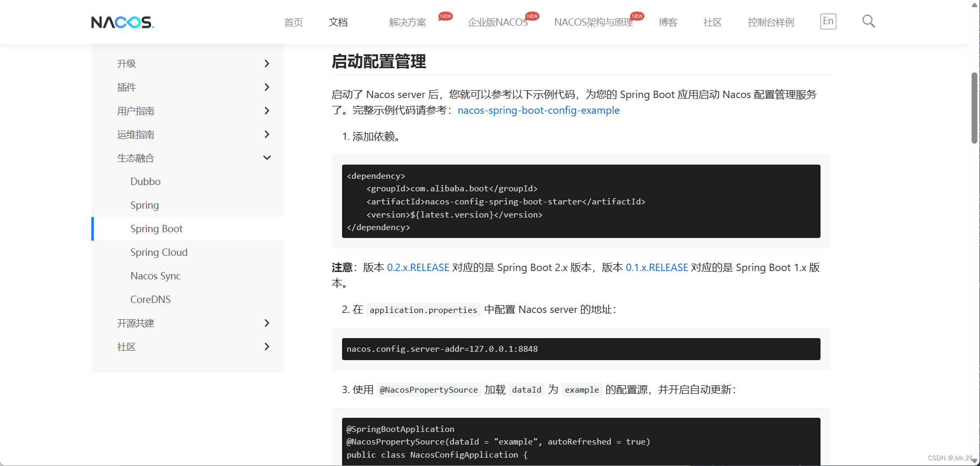This screenshot has height=466, width=980.
Task: Open the 控制台样例 nav item
Action: click(x=771, y=22)
